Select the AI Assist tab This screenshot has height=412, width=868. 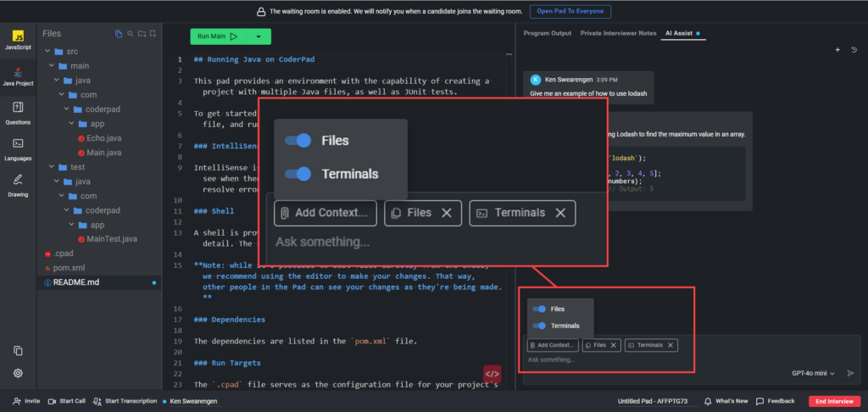click(682, 33)
